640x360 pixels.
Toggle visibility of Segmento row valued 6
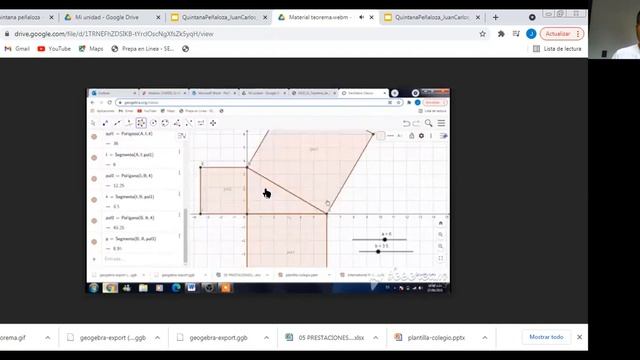94,158
